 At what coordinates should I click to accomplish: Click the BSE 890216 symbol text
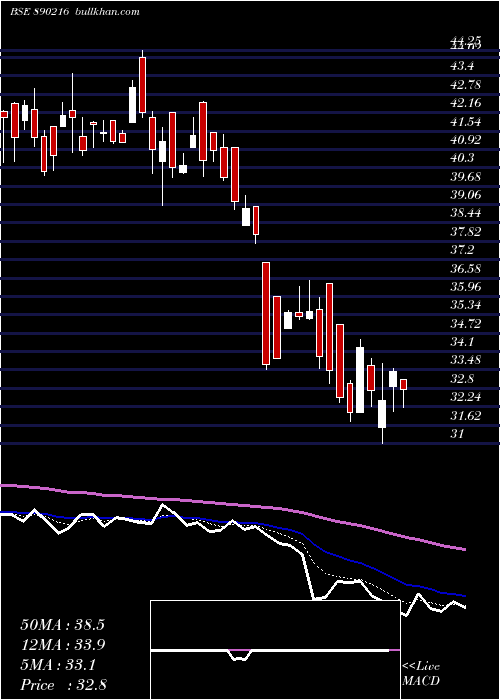[x=39, y=12]
